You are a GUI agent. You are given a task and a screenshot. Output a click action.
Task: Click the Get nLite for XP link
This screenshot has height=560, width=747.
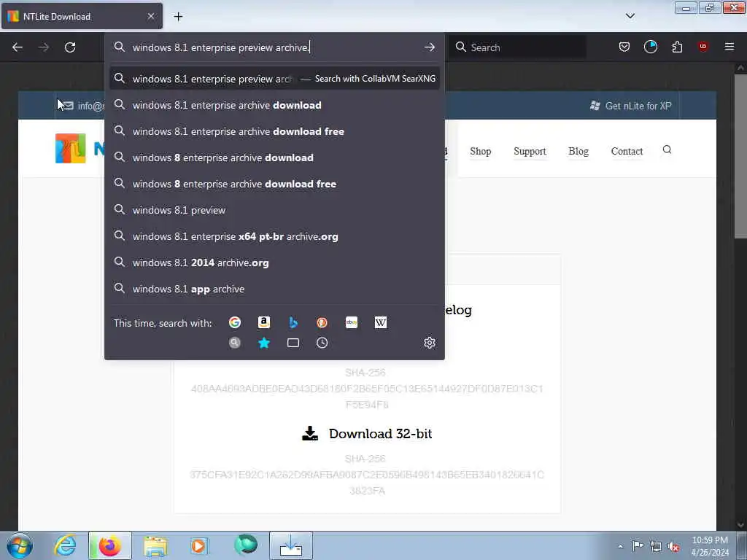click(631, 106)
